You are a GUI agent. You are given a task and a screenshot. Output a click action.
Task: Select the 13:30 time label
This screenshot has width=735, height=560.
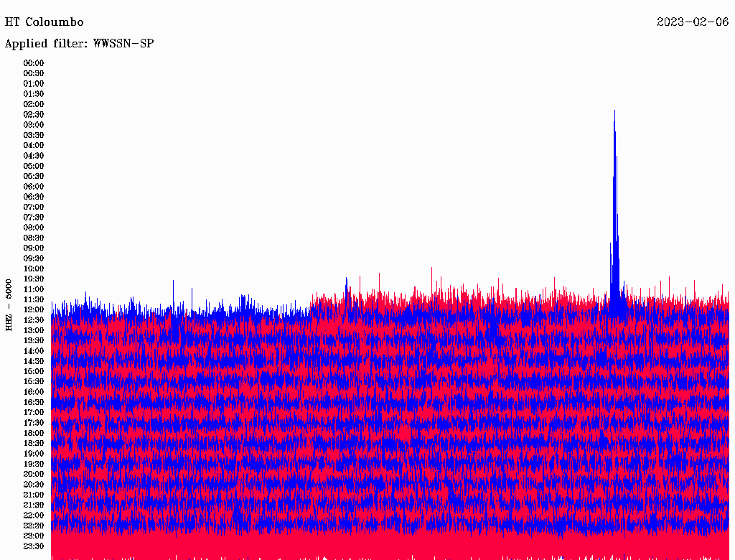click(34, 340)
